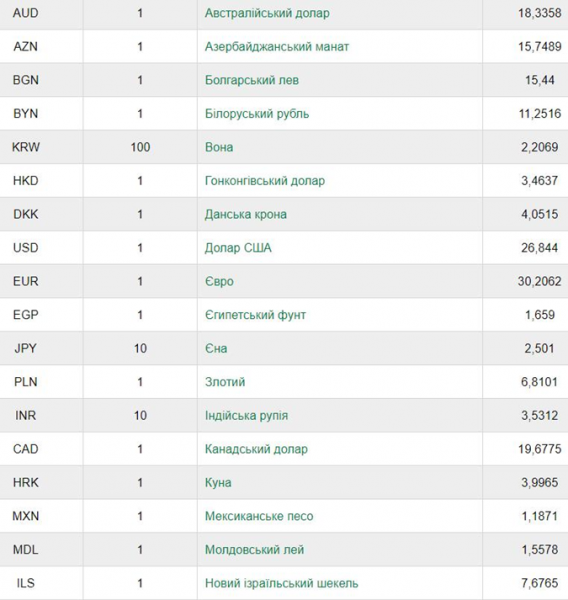Select the EUR currency code cell
568x600 pixels.
41,281
